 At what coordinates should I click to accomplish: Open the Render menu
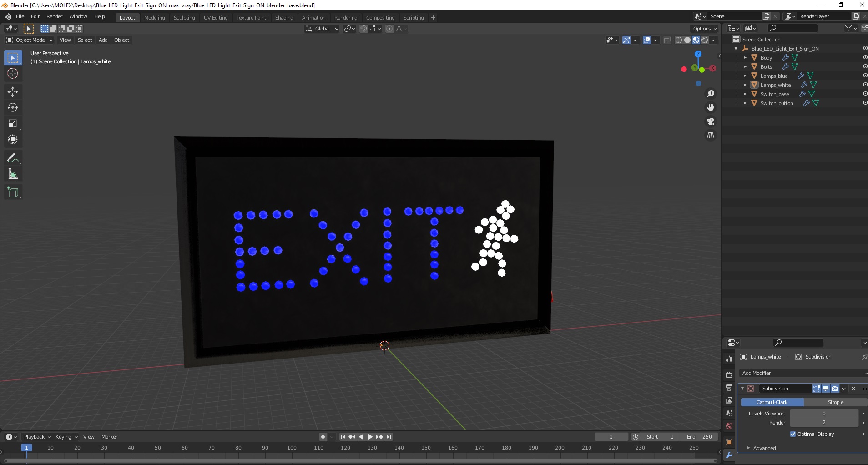pos(54,16)
